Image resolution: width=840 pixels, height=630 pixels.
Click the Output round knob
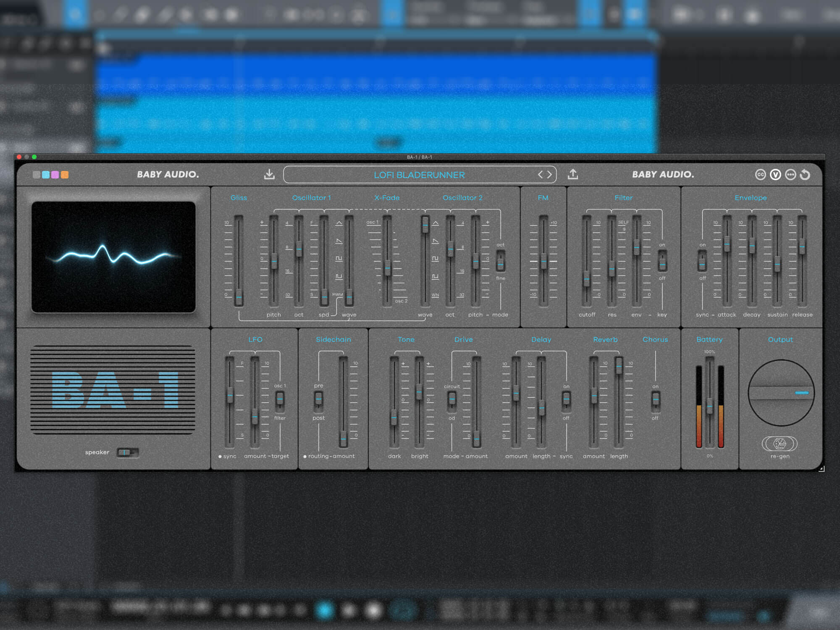point(781,393)
